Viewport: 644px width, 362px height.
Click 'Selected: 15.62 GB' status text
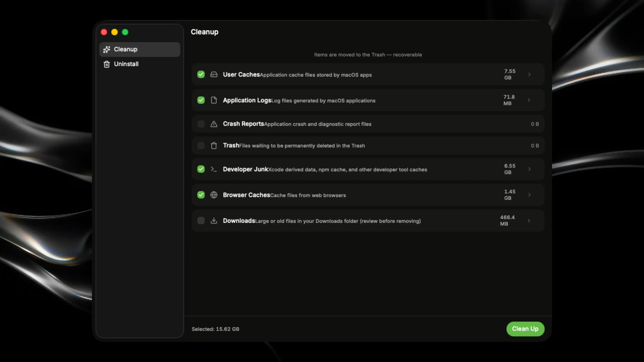(x=216, y=329)
